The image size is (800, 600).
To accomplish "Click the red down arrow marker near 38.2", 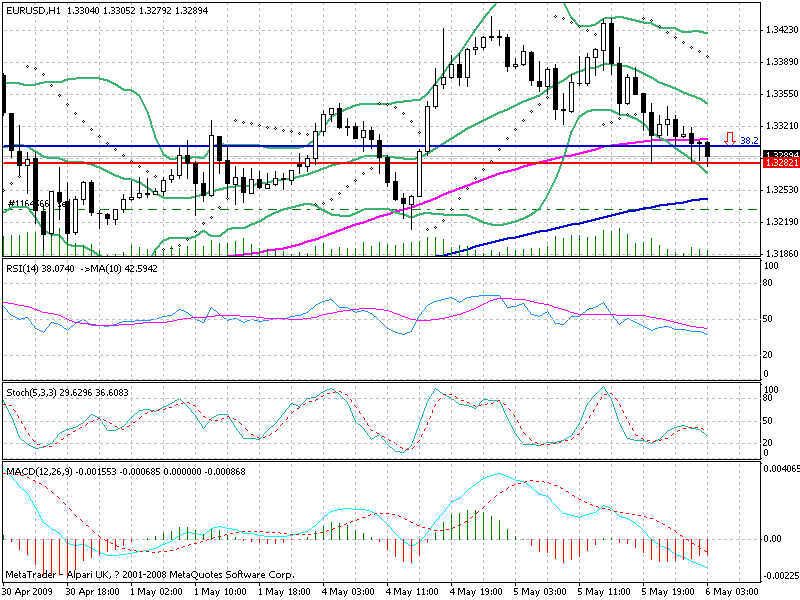I will (x=730, y=139).
